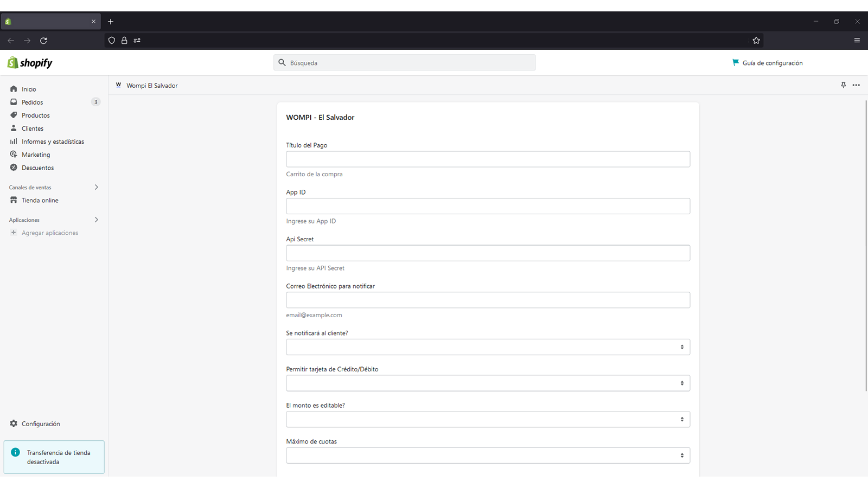Click the page vertical scrollbar
Viewport: 868px width, 488px height.
coord(866,245)
